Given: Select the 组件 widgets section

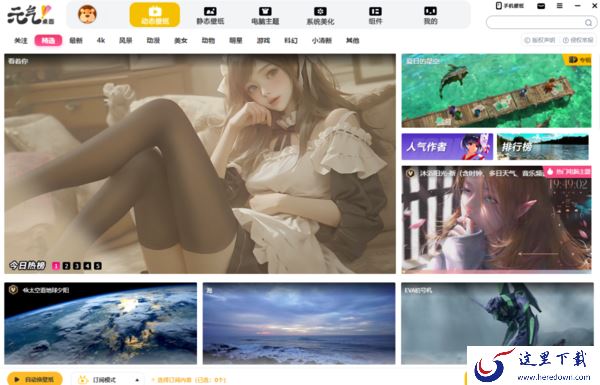Looking at the screenshot, I should click(375, 16).
